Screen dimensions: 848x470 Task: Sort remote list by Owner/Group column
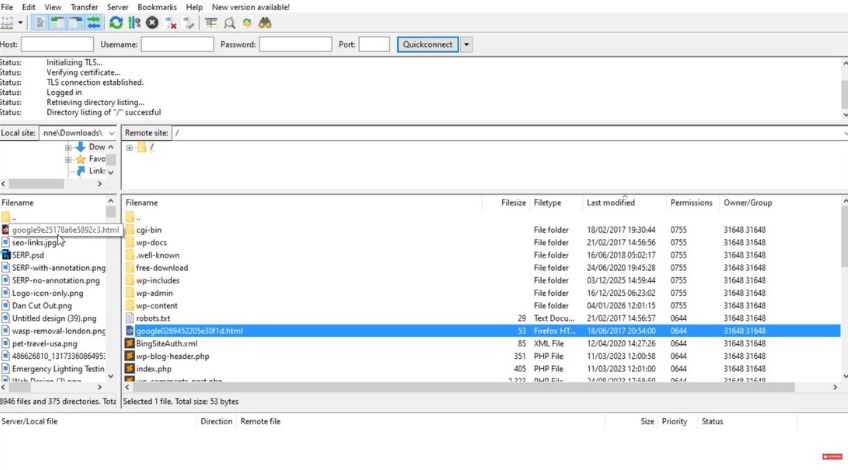(747, 203)
